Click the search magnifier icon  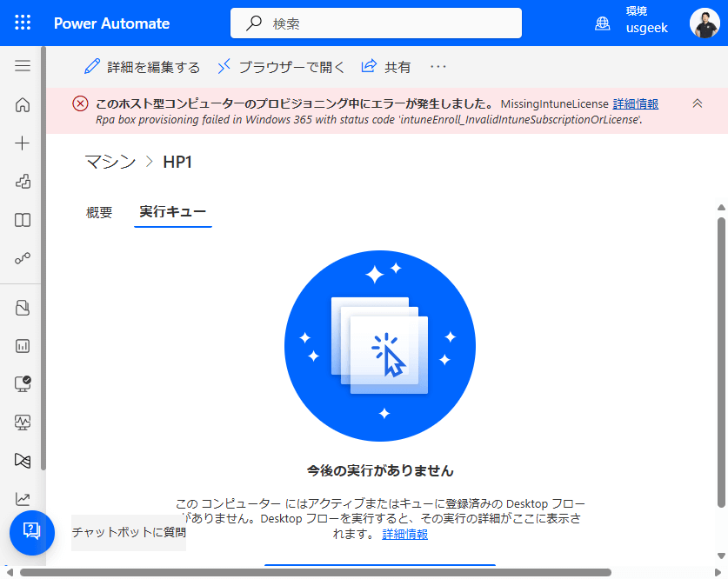(254, 23)
